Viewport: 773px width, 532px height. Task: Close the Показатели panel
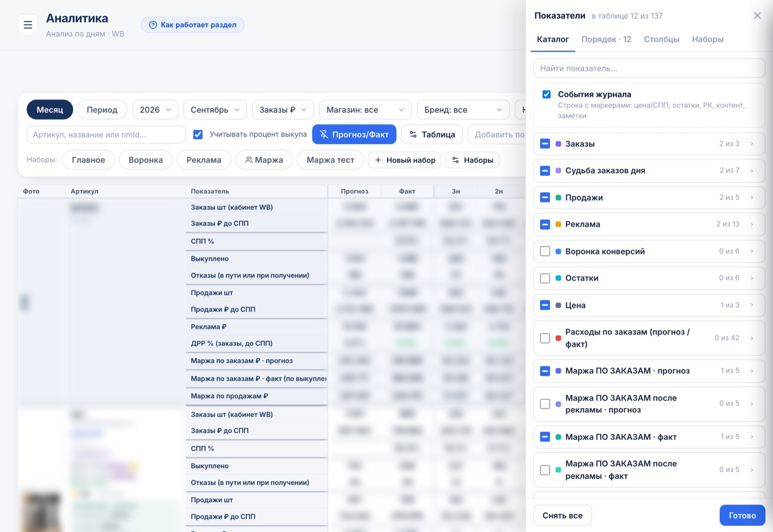[x=757, y=15]
